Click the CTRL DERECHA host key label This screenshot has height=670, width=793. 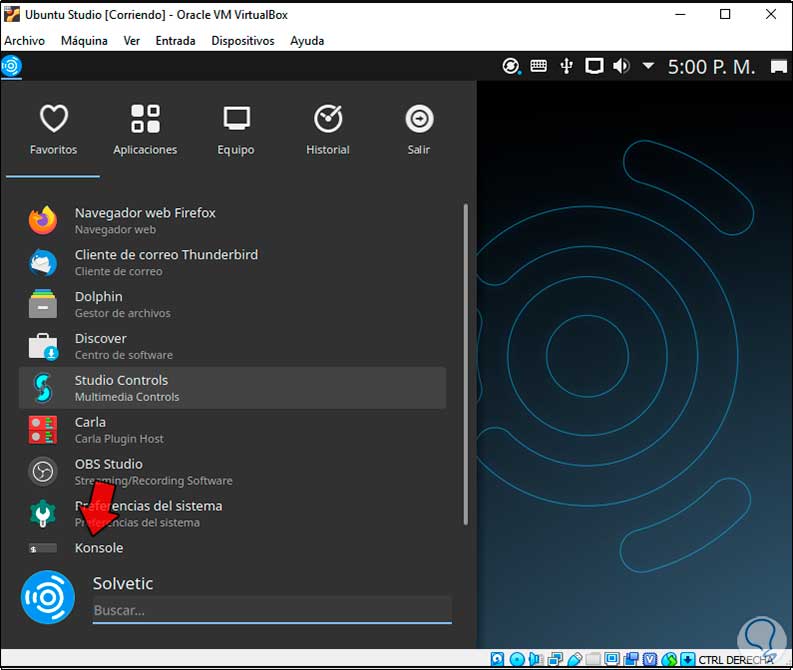pos(736,660)
